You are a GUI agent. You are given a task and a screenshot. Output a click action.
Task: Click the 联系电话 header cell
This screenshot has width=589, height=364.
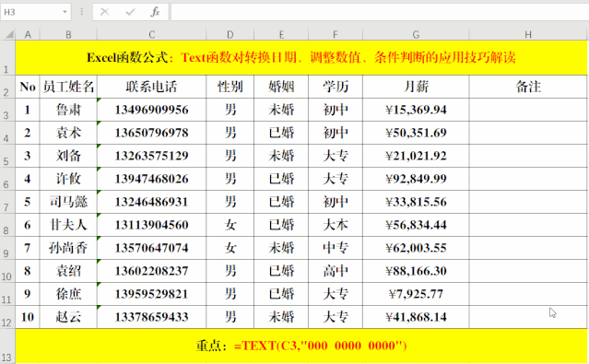[151, 87]
